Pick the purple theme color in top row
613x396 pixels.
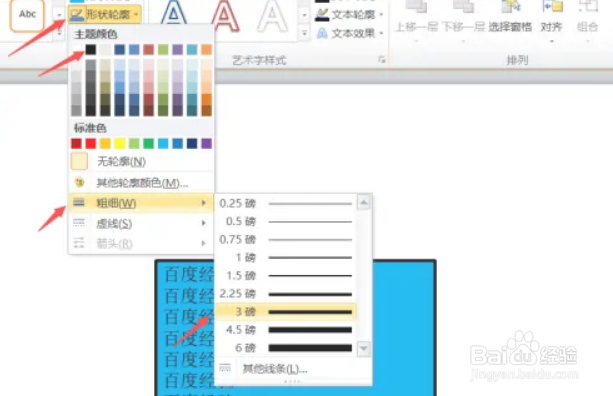[x=177, y=49]
